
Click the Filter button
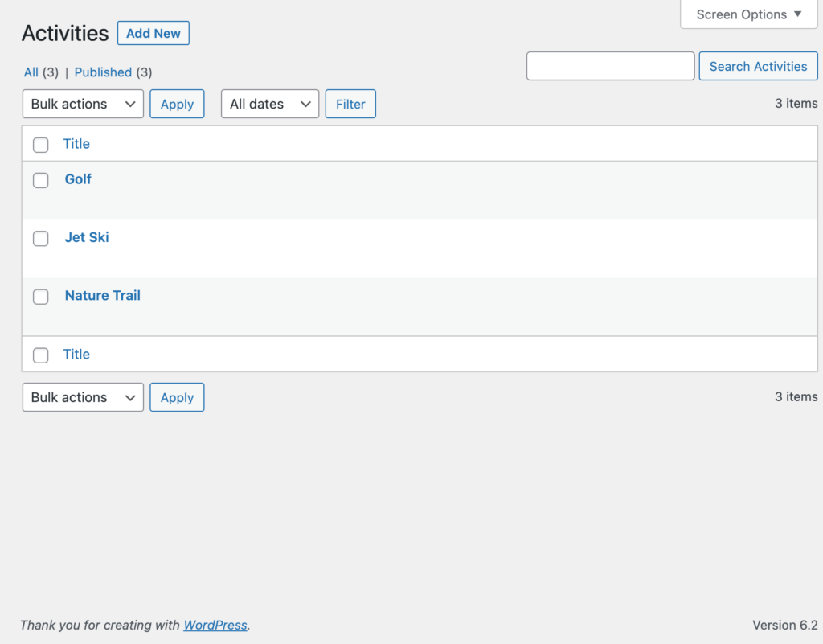(350, 104)
